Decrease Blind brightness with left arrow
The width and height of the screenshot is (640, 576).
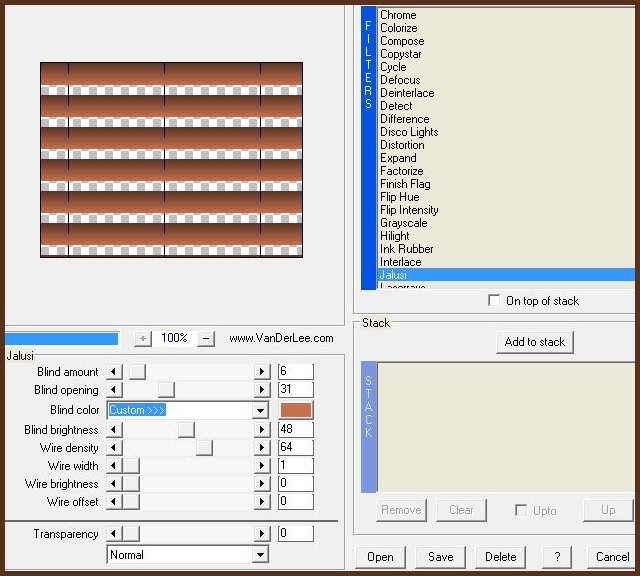tap(114, 429)
